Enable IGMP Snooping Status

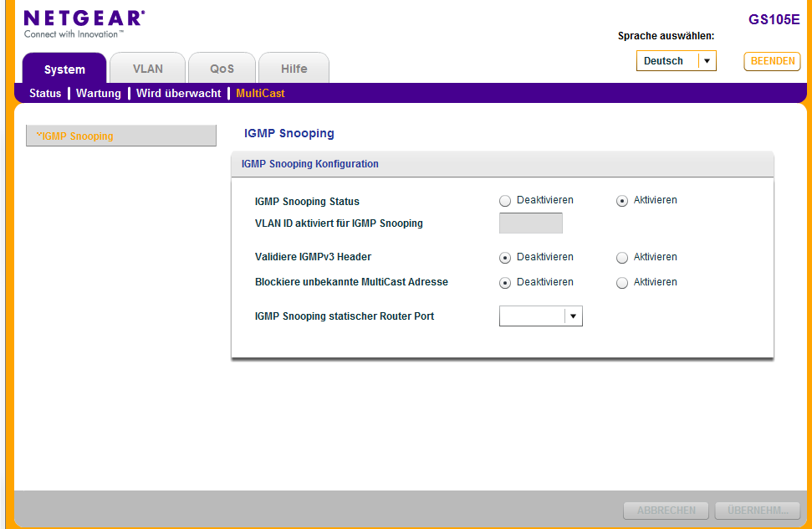622,201
